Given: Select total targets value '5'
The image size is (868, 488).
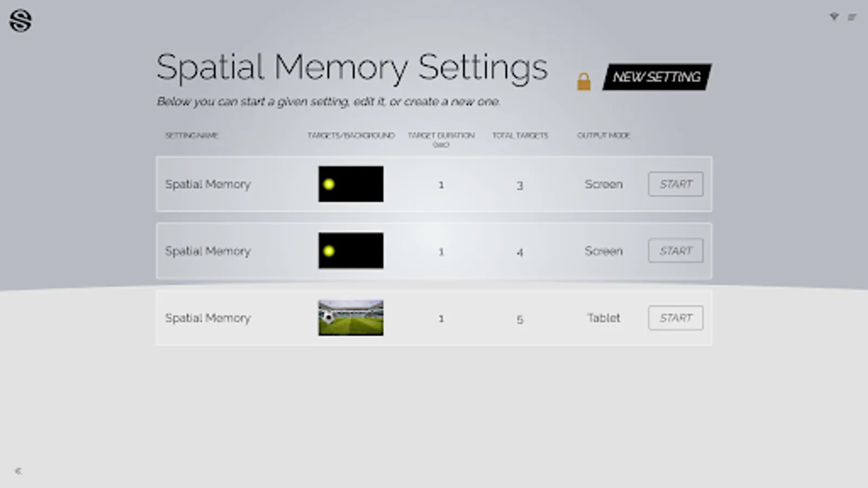Looking at the screenshot, I should tap(520, 319).
